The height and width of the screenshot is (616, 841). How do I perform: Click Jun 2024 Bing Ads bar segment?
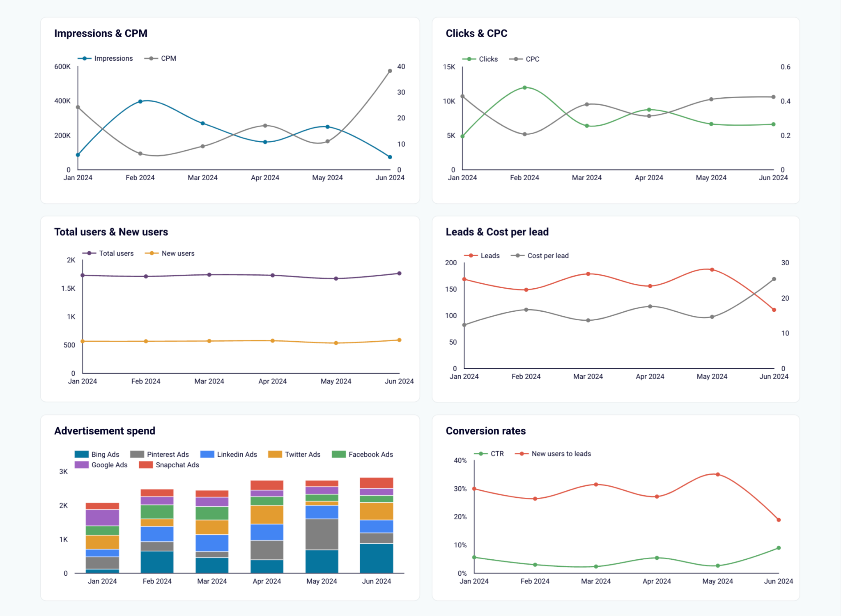[x=376, y=558]
